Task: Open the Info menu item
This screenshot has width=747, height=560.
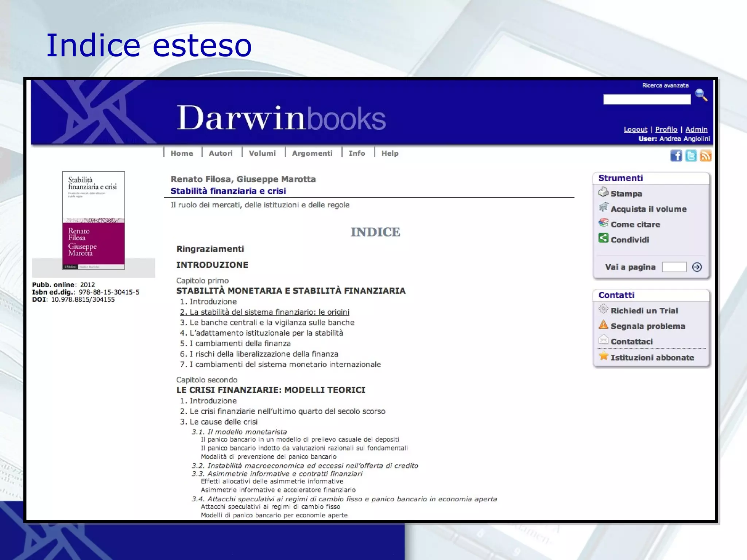Action: [357, 153]
